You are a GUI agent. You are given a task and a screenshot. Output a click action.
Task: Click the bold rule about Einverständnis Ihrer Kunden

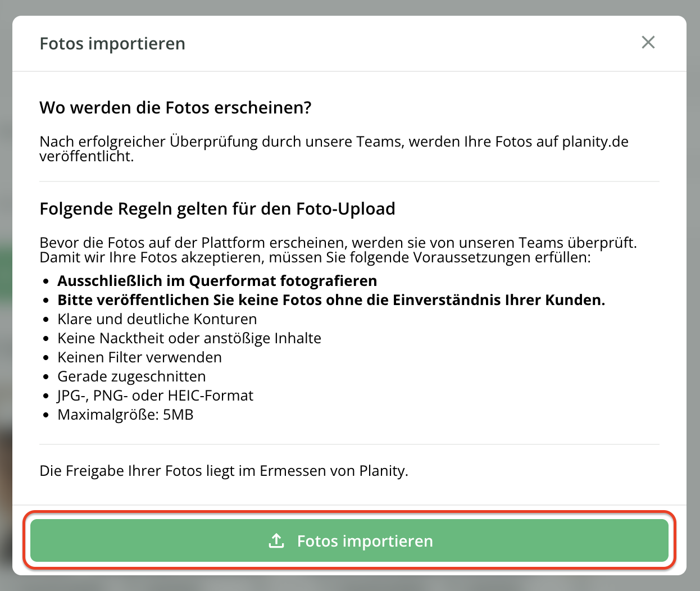331,300
